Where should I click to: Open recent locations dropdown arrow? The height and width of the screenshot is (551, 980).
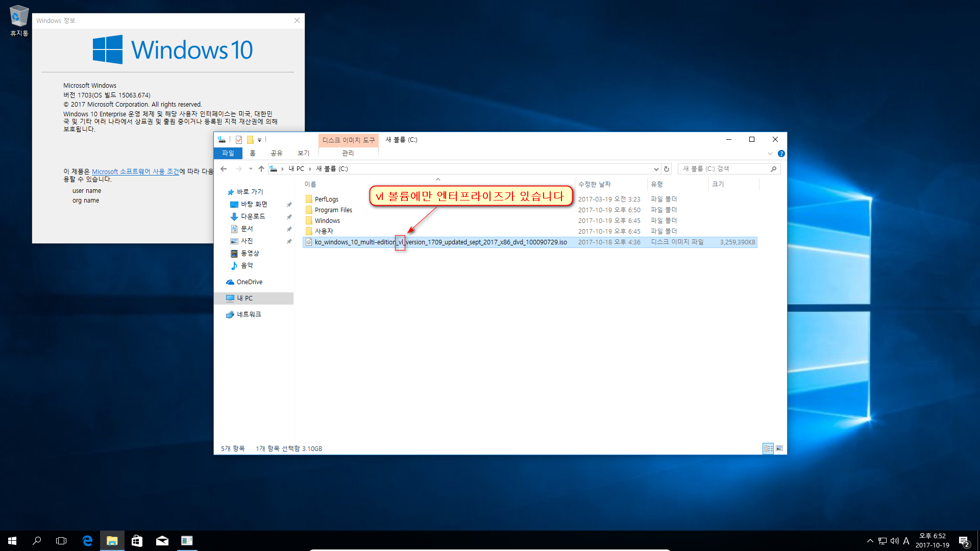click(x=250, y=169)
